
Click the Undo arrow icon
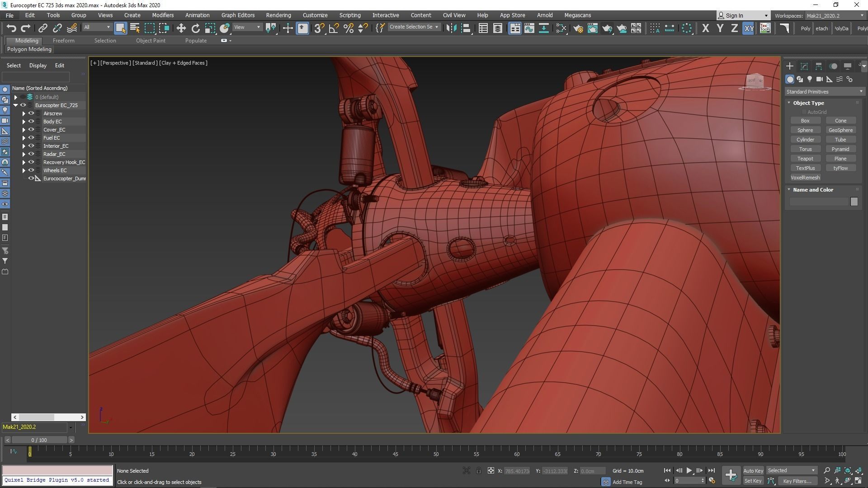11,28
